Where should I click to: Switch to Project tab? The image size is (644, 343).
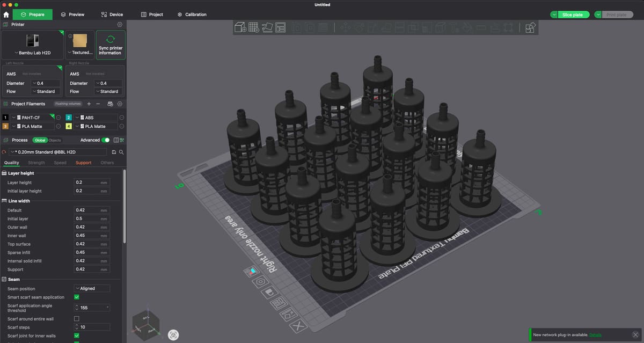pos(152,14)
